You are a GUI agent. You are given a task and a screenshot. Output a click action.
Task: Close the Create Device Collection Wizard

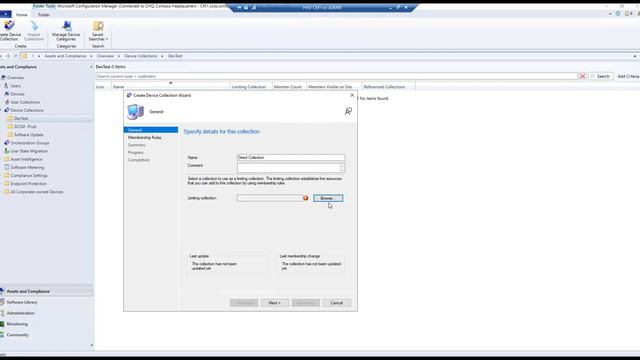tap(352, 95)
